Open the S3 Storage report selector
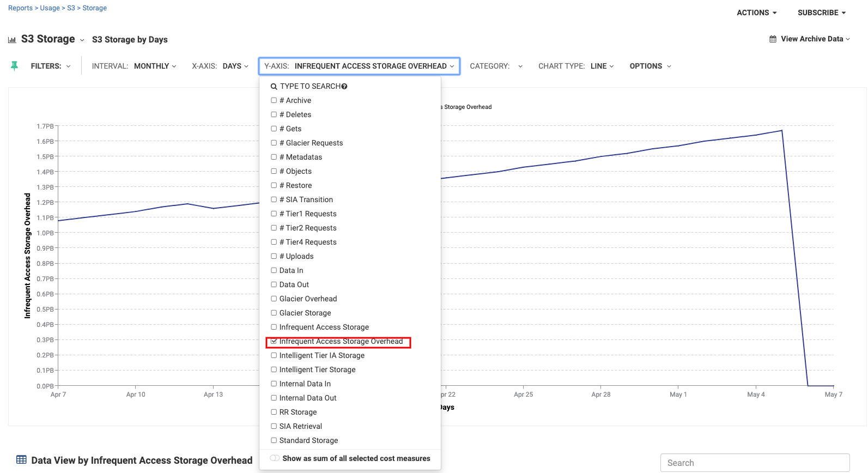This screenshot has width=868, height=473. pyautogui.click(x=53, y=39)
